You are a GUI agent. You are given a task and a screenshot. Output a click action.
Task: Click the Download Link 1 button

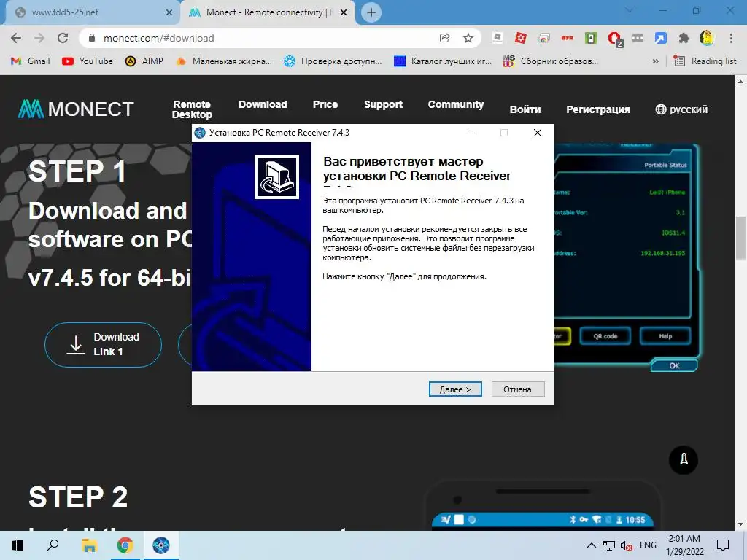pos(104,345)
